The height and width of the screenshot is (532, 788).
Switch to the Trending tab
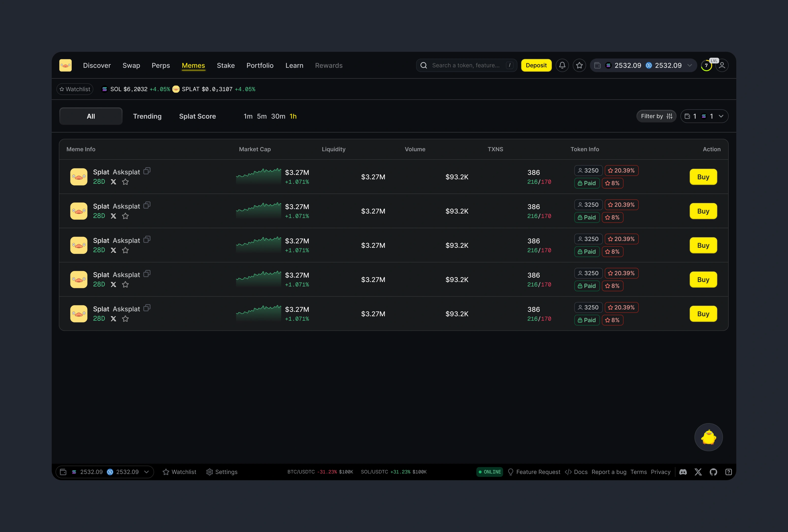[147, 116]
